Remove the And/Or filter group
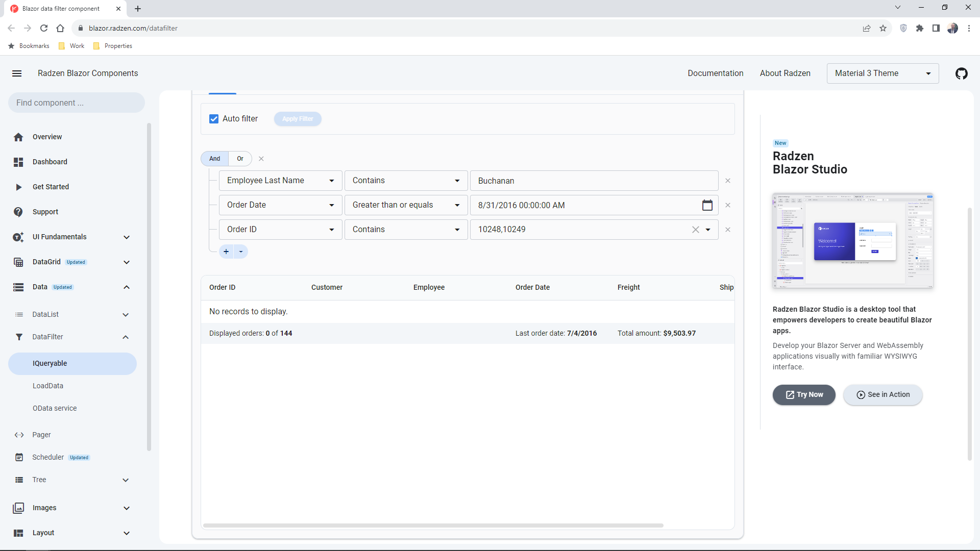Image resolution: width=980 pixels, height=551 pixels. click(261, 159)
